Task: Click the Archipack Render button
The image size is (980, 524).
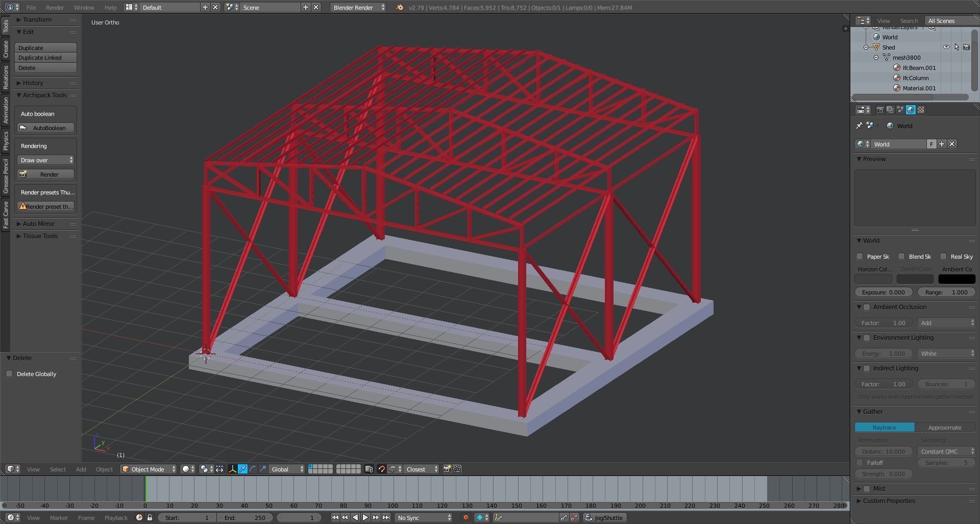Action: coord(46,174)
